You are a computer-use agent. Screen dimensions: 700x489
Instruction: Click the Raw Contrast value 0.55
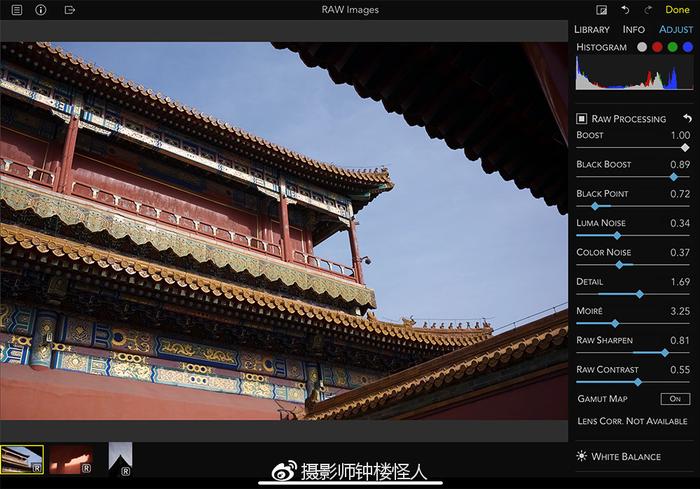[x=680, y=370]
